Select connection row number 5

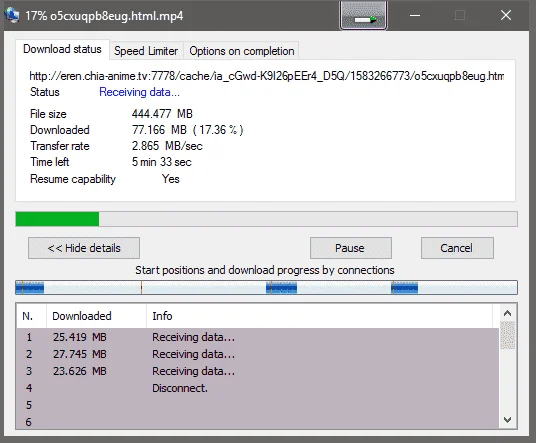pos(258,405)
